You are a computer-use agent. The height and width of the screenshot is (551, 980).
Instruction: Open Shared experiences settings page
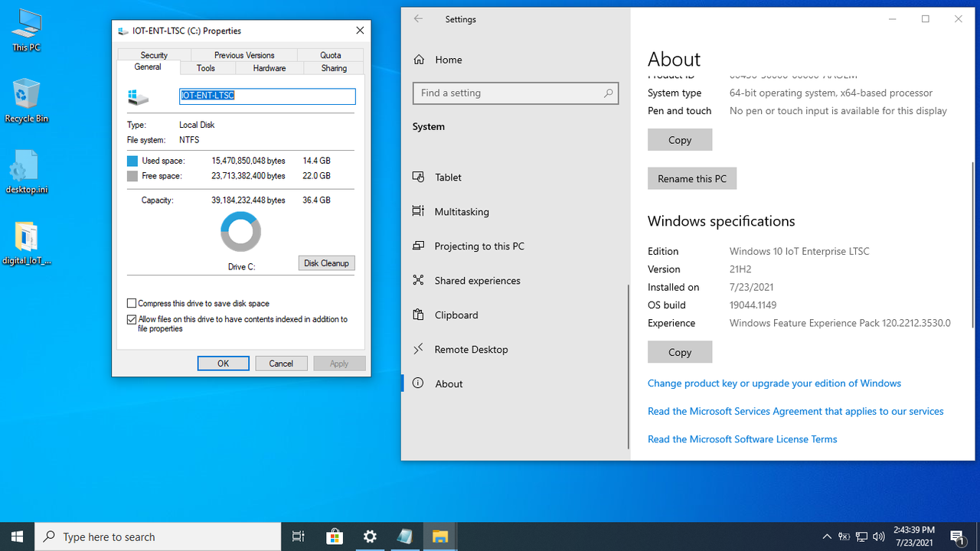(x=515, y=280)
